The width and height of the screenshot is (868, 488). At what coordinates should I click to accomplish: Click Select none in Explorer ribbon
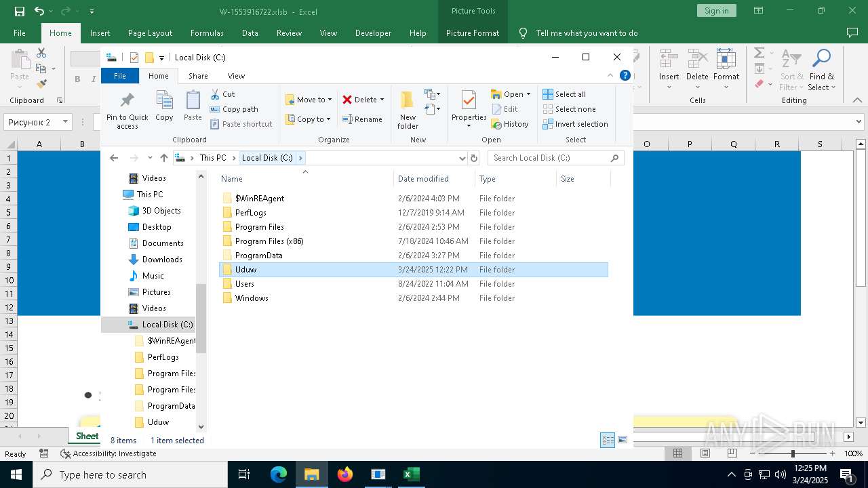(569, 109)
